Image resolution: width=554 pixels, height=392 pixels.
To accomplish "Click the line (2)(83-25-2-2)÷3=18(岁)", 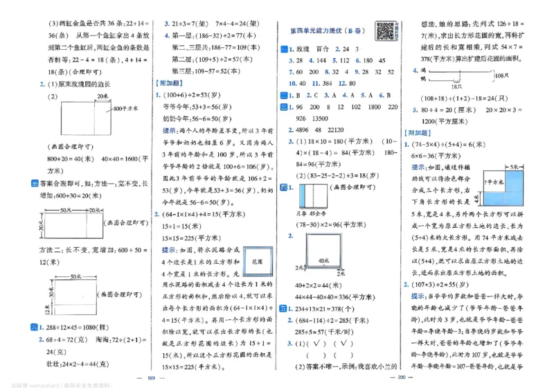I will [x=337, y=176].
